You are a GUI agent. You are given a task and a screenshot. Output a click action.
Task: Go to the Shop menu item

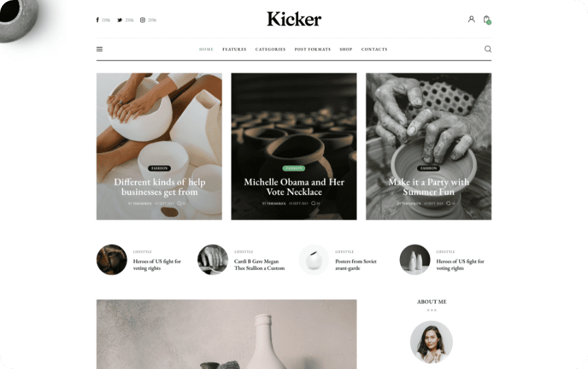pos(346,49)
